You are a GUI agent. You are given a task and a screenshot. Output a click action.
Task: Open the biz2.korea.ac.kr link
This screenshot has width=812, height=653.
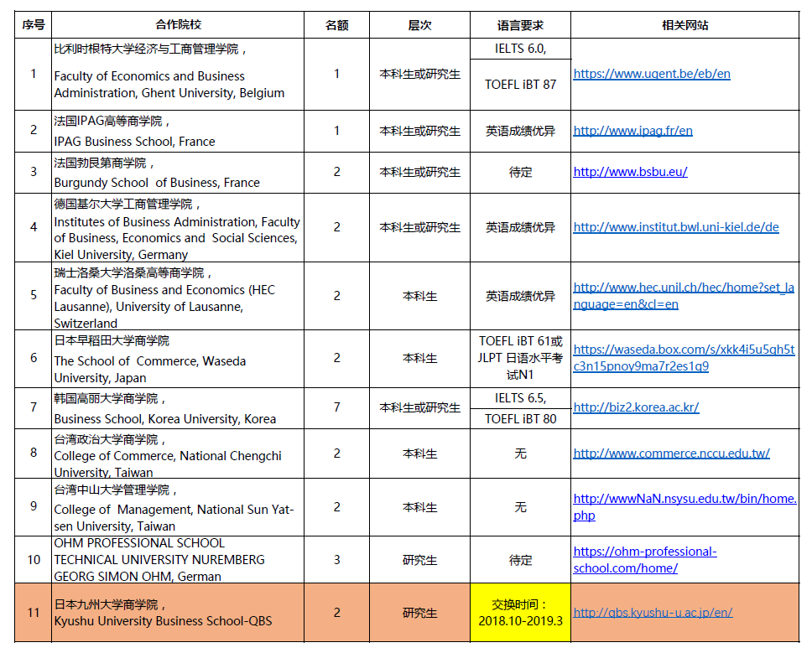[636, 407]
